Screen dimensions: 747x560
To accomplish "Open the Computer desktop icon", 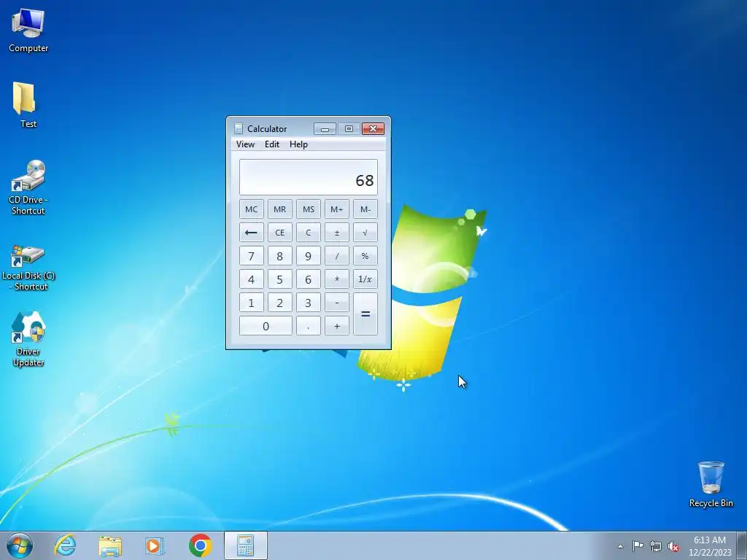I will (28, 29).
